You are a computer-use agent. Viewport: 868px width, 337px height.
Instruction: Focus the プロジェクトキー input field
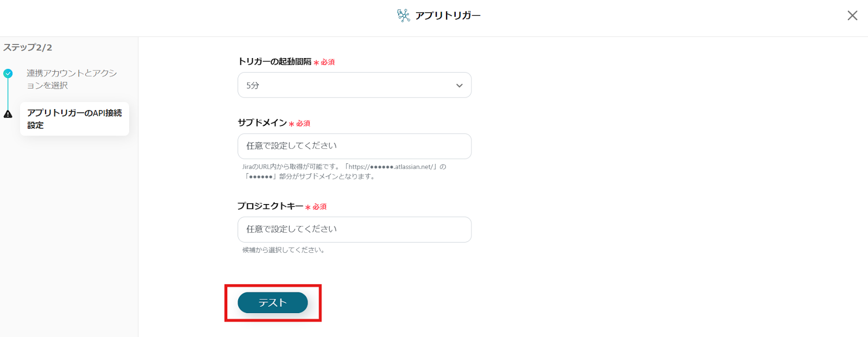[x=354, y=230]
